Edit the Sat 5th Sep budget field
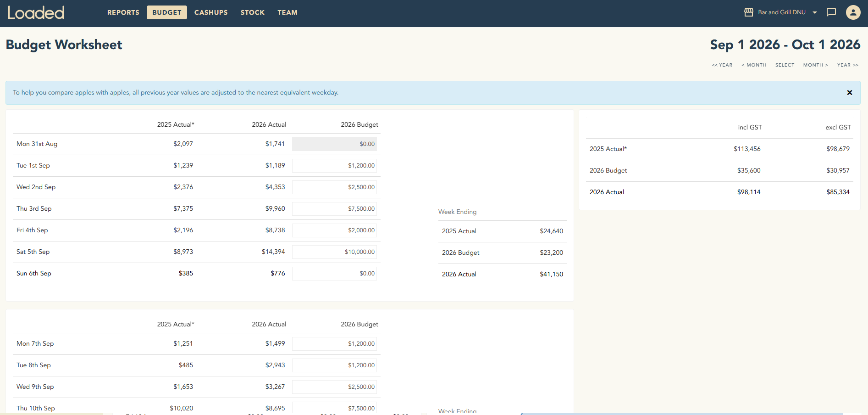This screenshot has width=868, height=415. pyautogui.click(x=334, y=252)
